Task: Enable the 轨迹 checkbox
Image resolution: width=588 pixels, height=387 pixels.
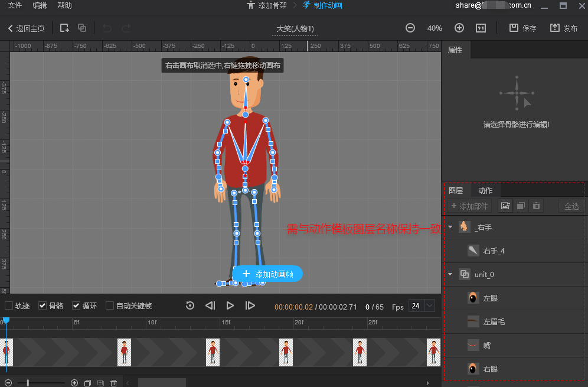Action: pos(9,305)
